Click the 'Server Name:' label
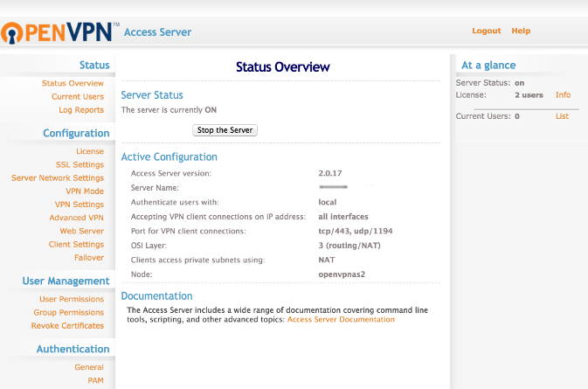This screenshot has height=389, width=588. tap(155, 188)
